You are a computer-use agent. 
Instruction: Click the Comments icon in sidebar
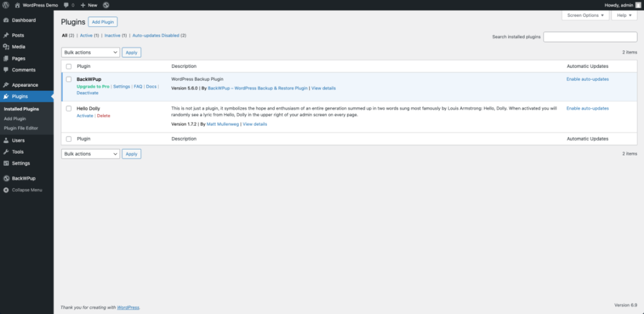click(x=6, y=70)
